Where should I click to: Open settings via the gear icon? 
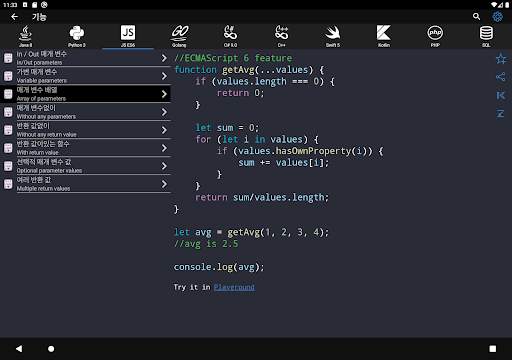pos(497,16)
